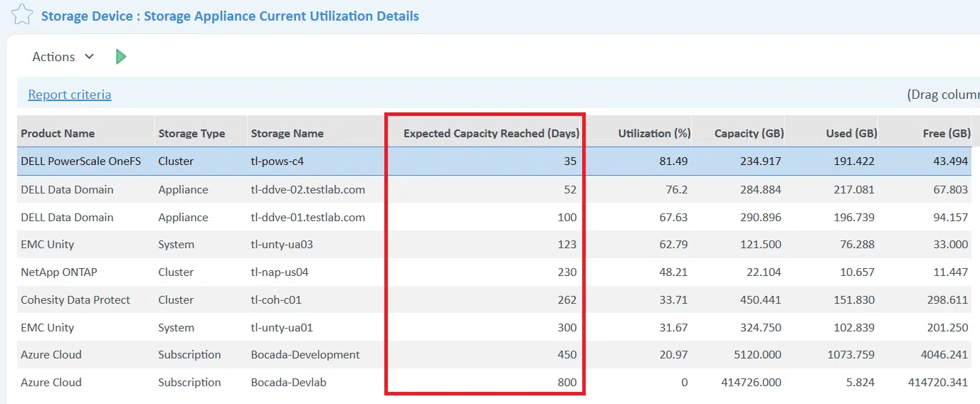Viewport: 980px width, 404px height.
Task: Click capacity value 290.896
Action: pos(759,218)
